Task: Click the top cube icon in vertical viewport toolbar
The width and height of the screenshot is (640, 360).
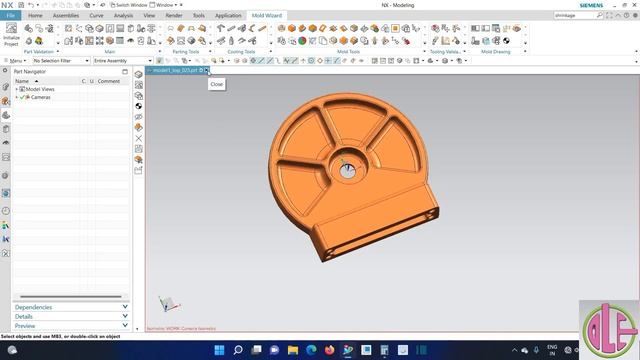Action: point(139,74)
